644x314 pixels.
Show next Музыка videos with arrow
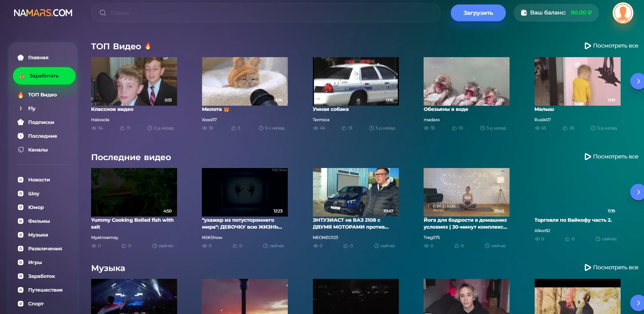[637, 303]
